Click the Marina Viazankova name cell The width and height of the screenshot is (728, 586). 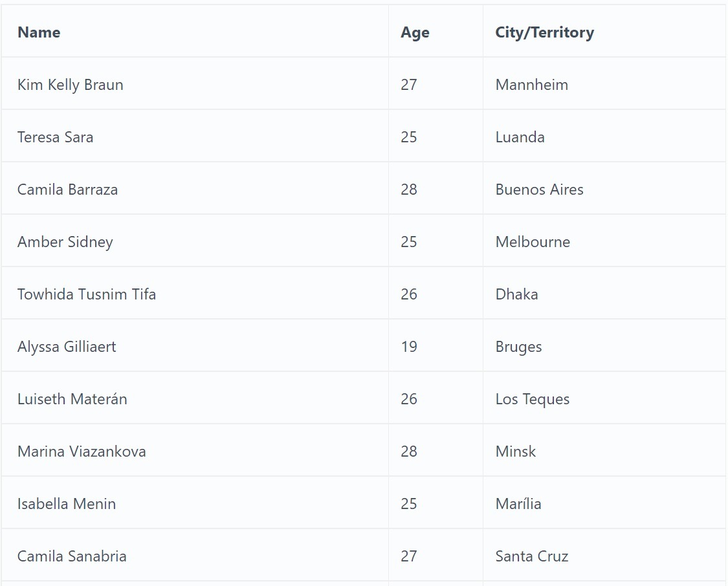(x=82, y=451)
